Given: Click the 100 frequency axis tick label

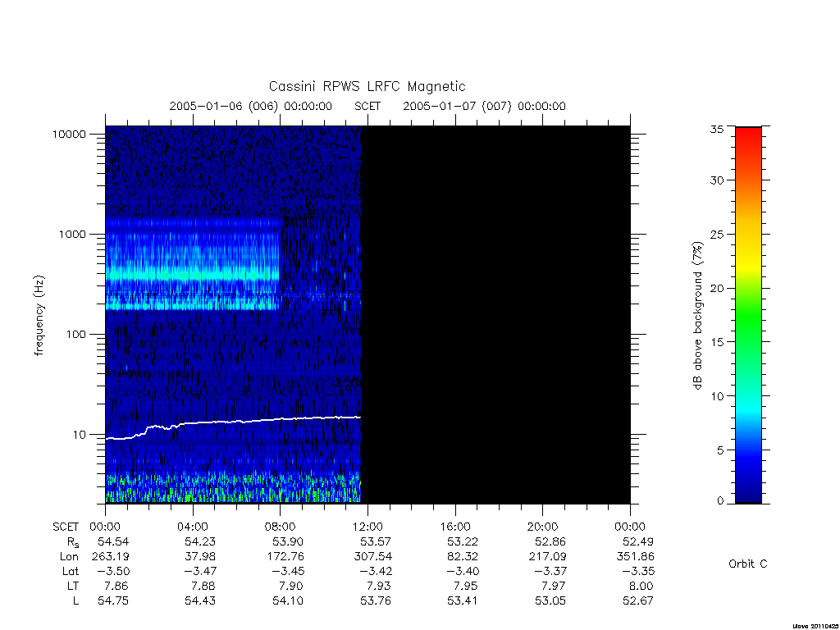Looking at the screenshot, I should pos(76,335).
